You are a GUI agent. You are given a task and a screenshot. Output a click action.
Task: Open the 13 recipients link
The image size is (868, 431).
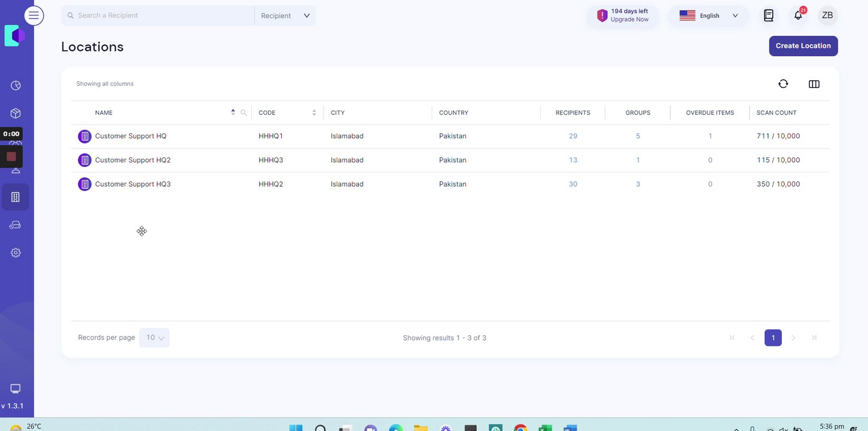coord(573,160)
